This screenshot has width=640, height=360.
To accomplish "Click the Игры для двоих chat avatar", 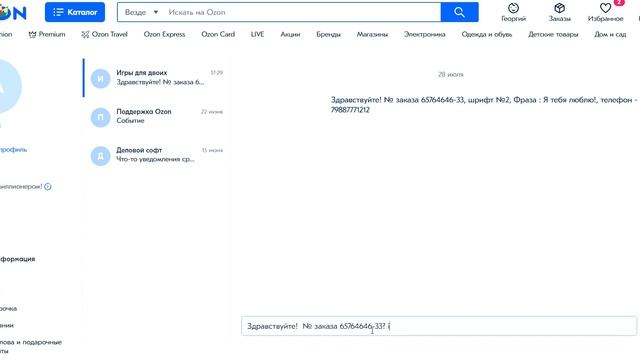I will (100, 78).
